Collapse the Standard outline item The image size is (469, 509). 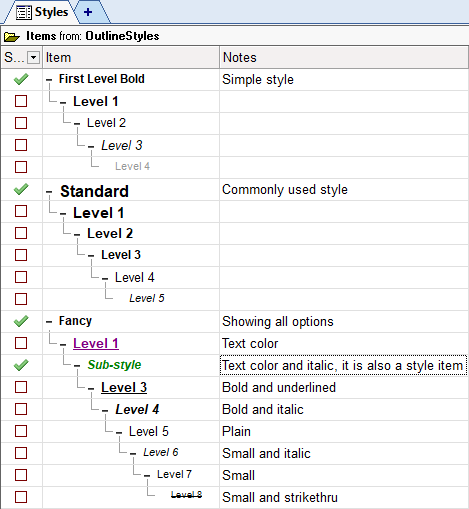point(49,192)
